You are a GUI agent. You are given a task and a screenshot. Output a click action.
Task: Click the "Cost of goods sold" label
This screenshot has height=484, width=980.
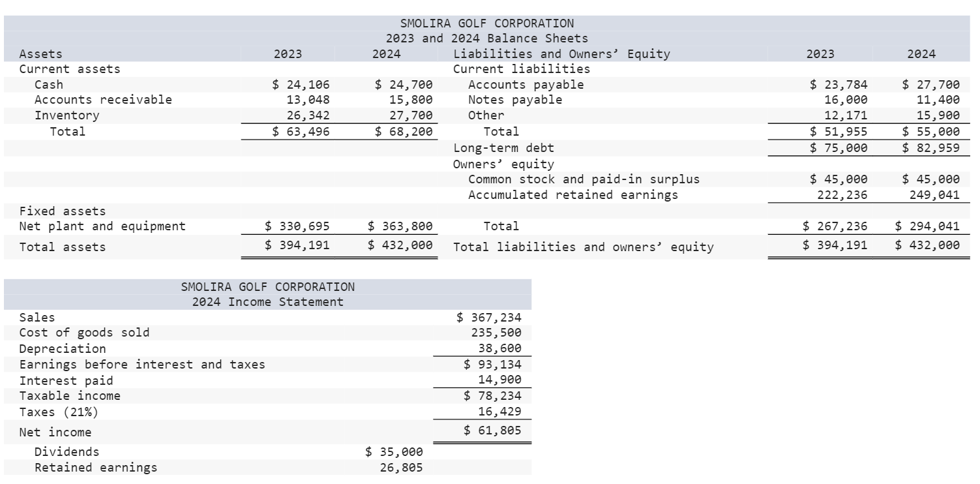(x=84, y=333)
